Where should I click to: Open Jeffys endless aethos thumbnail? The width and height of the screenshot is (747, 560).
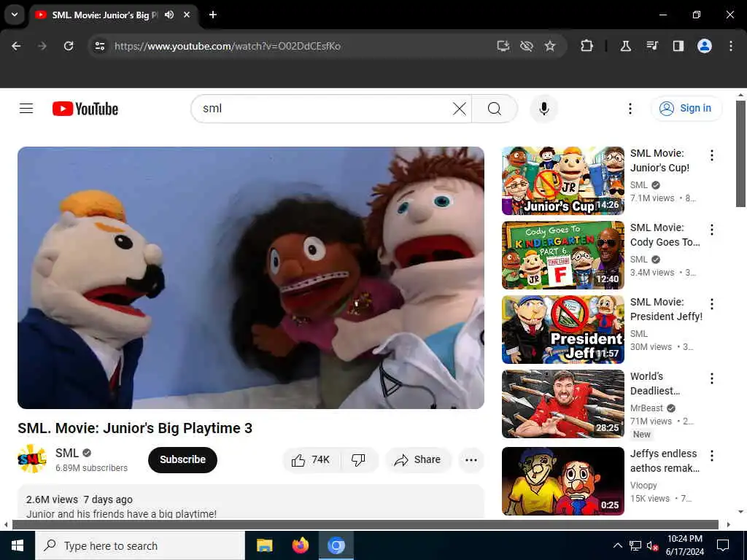(562, 481)
